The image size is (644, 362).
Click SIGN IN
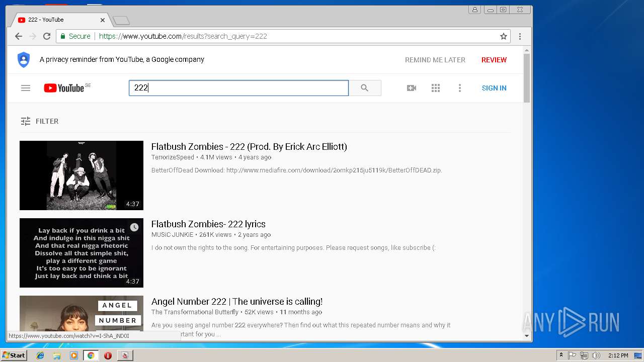coord(494,88)
